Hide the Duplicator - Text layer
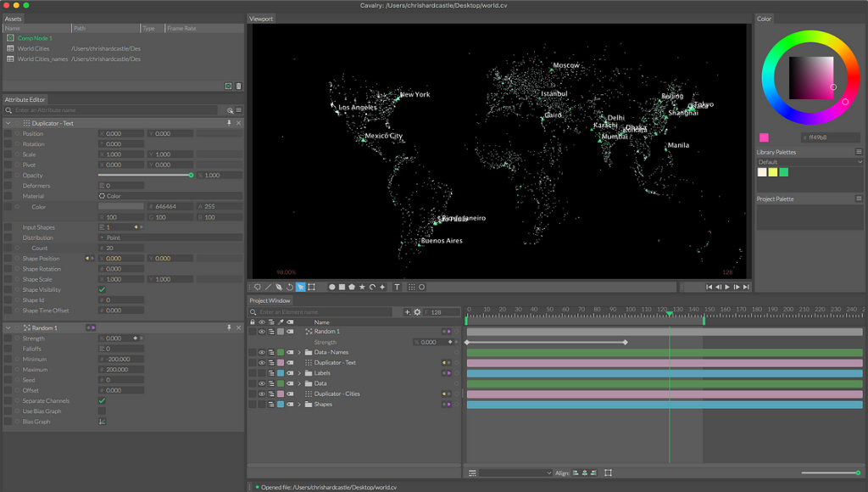The width and height of the screenshot is (868, 492). coord(262,363)
